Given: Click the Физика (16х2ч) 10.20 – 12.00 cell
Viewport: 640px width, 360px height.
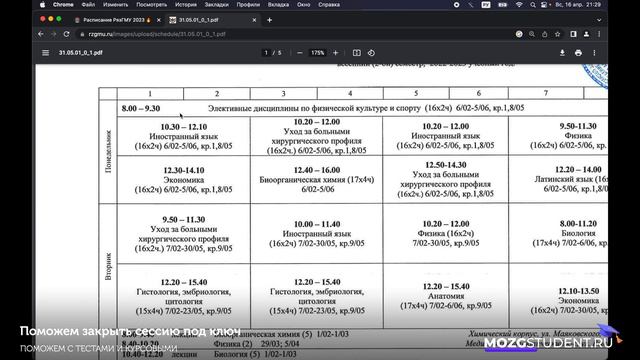Looking at the screenshot, I should (x=446, y=233).
